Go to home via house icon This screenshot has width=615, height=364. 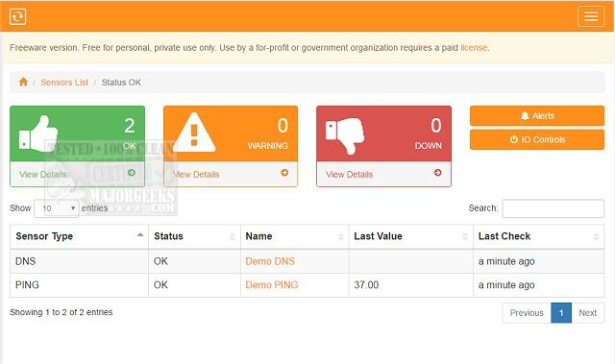(23, 82)
